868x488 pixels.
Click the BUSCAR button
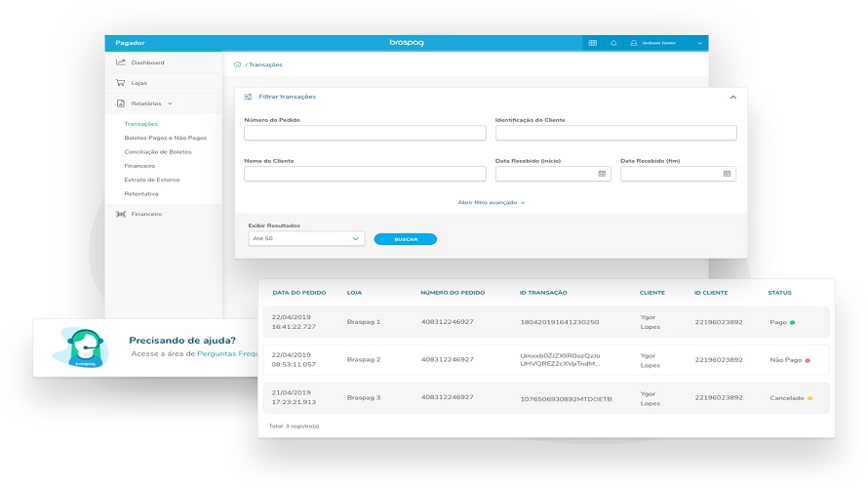[x=405, y=239]
